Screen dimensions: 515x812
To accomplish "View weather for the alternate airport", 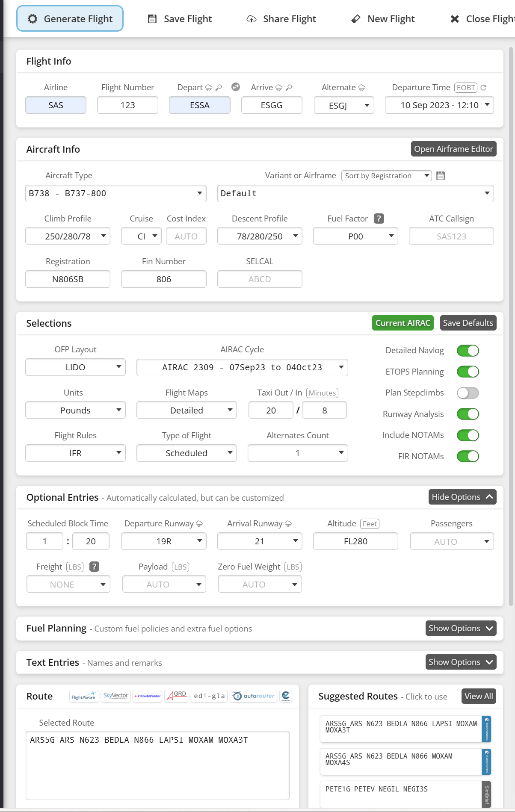I will point(362,88).
